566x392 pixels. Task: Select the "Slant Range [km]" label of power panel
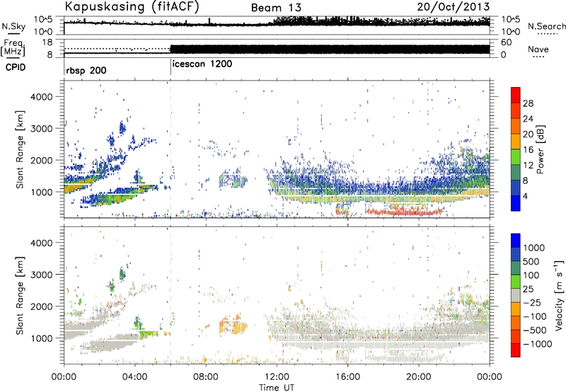(x=20, y=149)
